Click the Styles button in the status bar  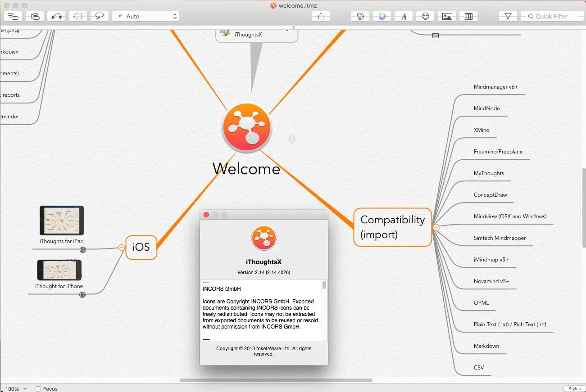574,389
